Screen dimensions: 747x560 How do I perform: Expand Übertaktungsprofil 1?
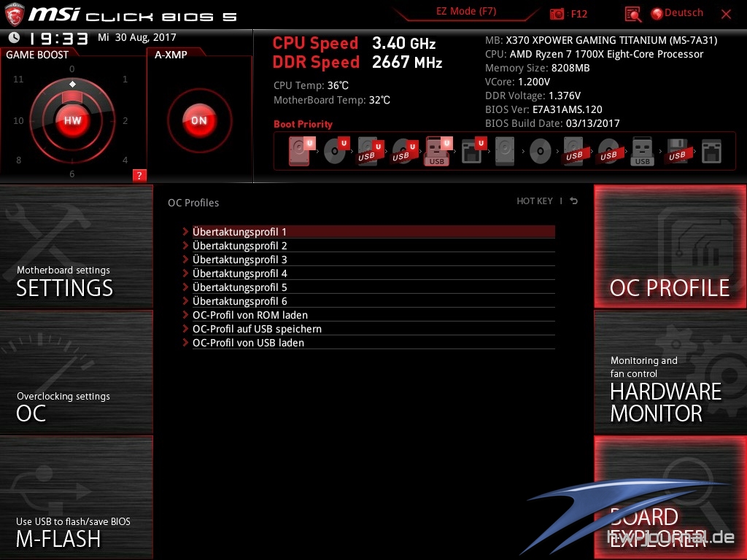point(239,232)
